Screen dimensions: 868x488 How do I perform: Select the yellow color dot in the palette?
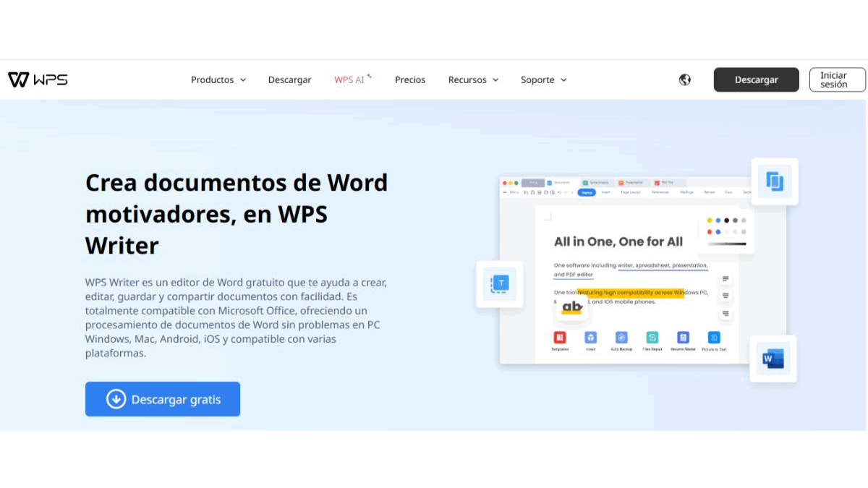[x=709, y=221]
